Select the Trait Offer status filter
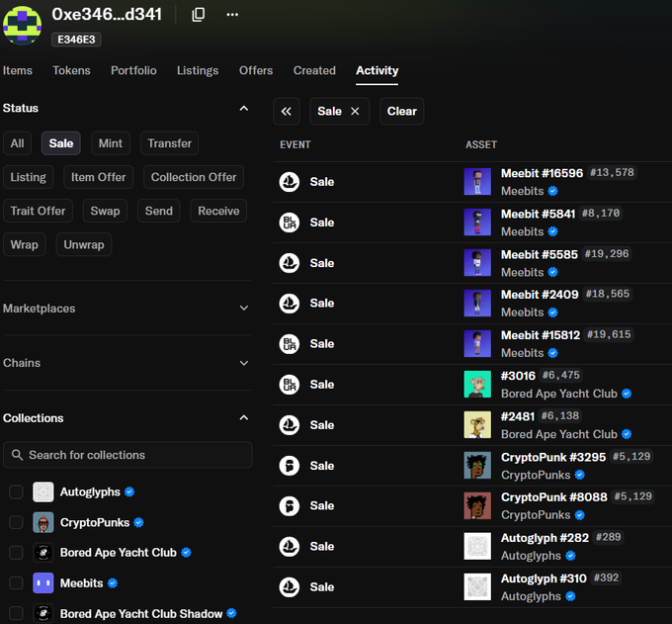The height and width of the screenshot is (624, 672). tap(38, 211)
